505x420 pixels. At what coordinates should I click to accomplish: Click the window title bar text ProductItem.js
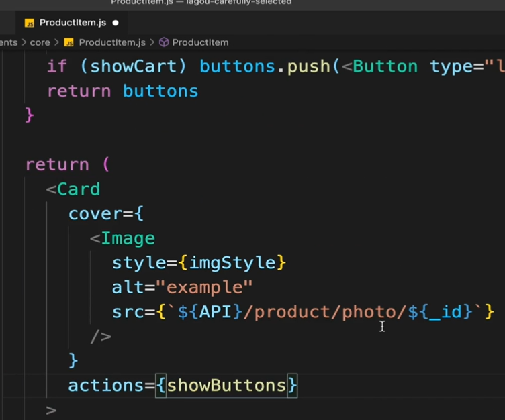point(142,3)
